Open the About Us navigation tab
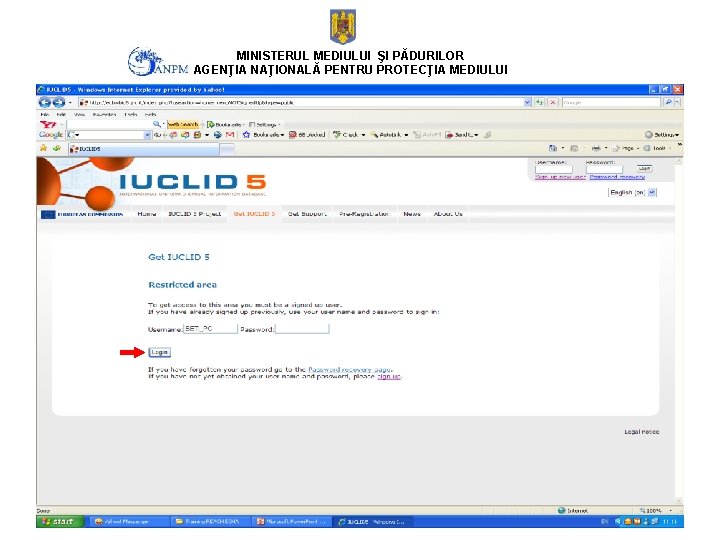The height and width of the screenshot is (540, 720). 448,214
